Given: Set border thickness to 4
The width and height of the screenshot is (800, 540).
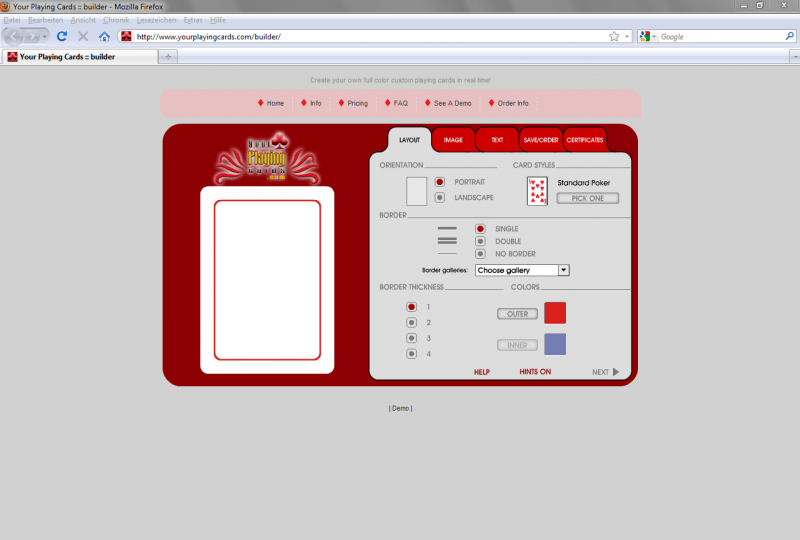Looking at the screenshot, I should (x=411, y=354).
